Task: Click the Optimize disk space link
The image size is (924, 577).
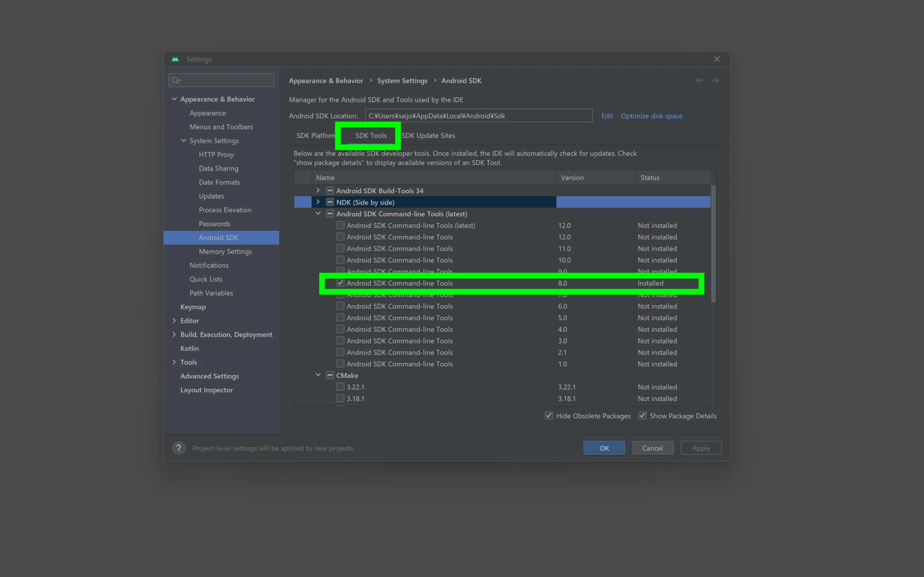Action: click(x=651, y=116)
